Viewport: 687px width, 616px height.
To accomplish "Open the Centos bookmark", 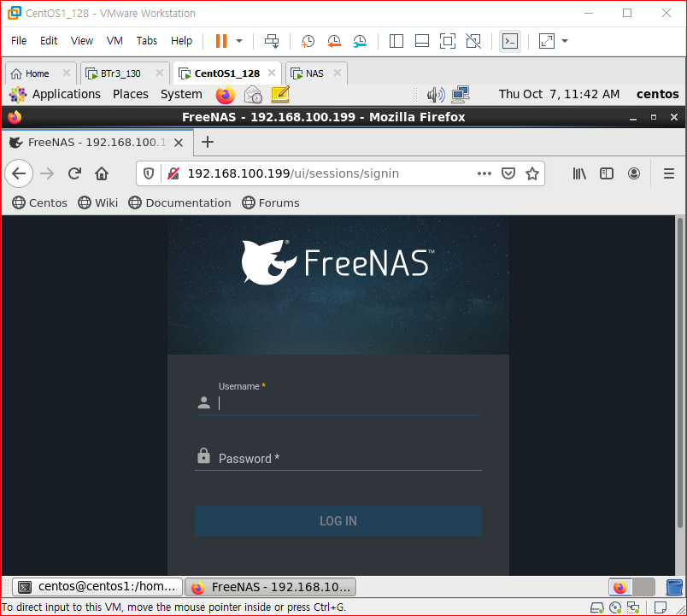I will click(40, 202).
